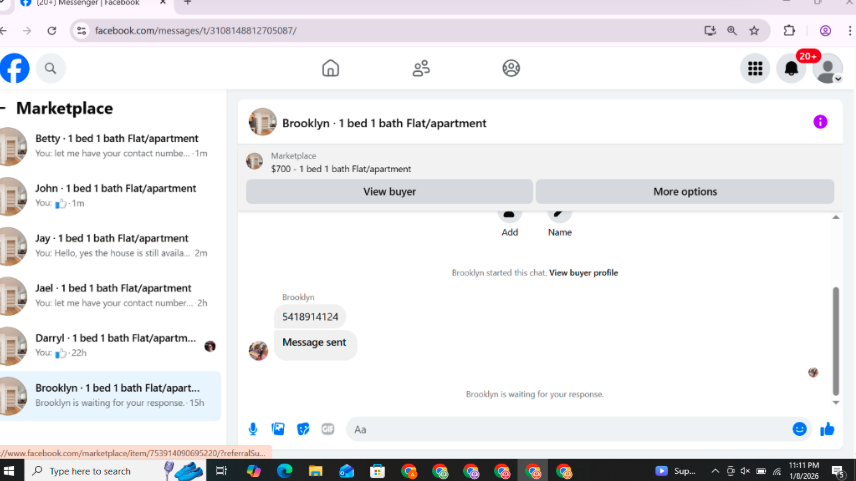Click the Aa message input field
The width and height of the screenshot is (856, 481).
click(568, 429)
